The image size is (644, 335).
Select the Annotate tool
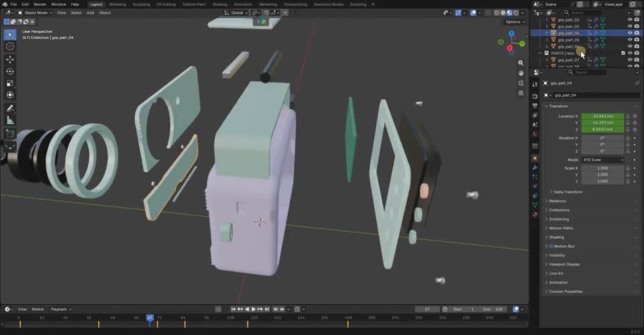click(x=10, y=109)
